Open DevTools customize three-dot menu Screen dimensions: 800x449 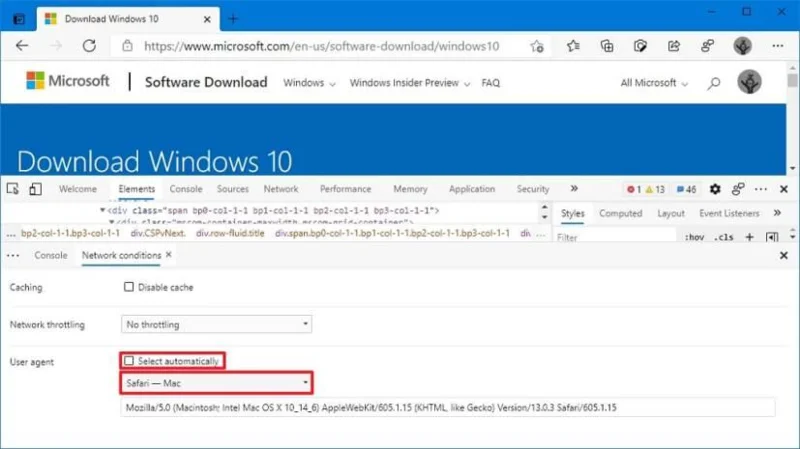(761, 189)
